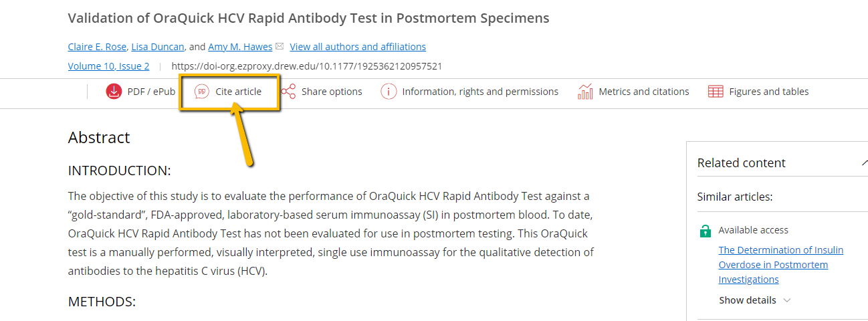Open Determination of Insulin Overdose article link
Image resolution: width=868 pixels, height=321 pixels.
tap(781, 265)
